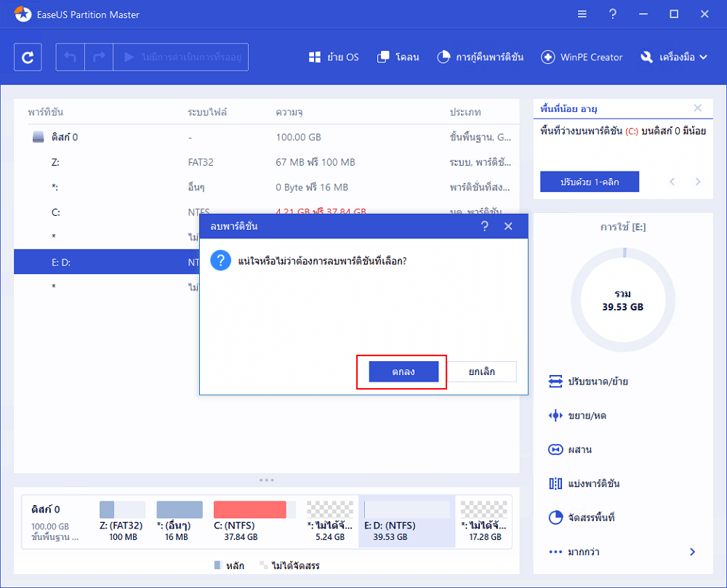
Task: Click the ความจุ column header
Action: (x=289, y=112)
